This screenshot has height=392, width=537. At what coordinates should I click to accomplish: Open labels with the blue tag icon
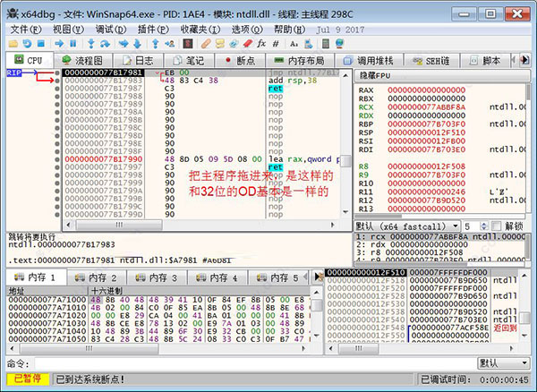coord(234,44)
